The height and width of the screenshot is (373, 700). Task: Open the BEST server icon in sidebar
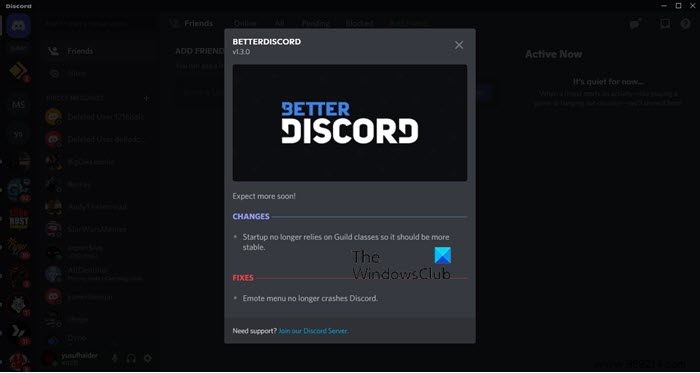18,220
